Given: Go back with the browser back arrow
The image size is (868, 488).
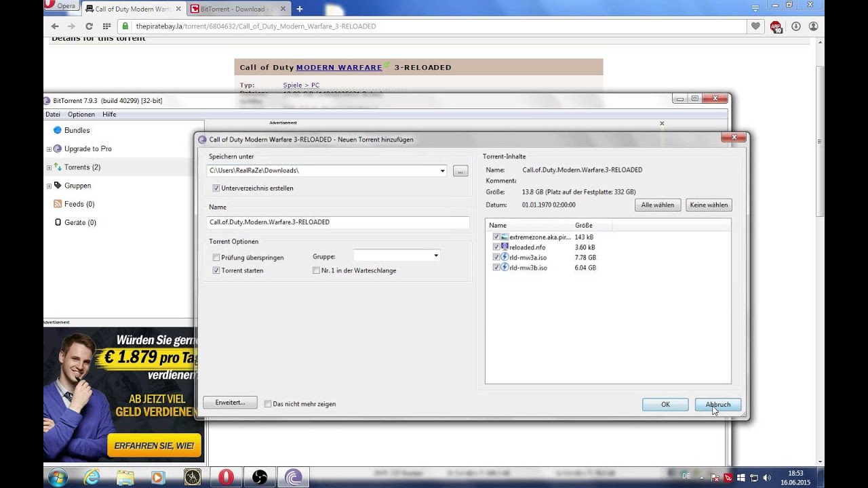Looking at the screenshot, I should point(55,26).
